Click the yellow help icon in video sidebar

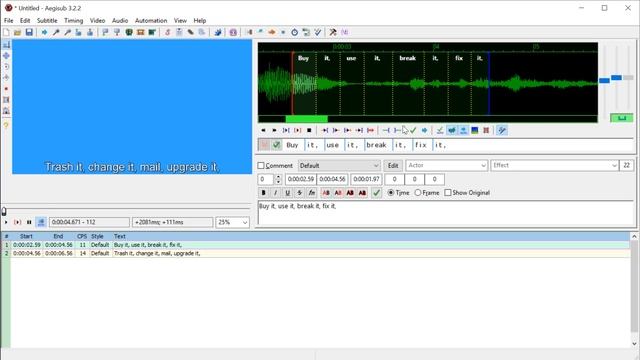click(x=6, y=125)
